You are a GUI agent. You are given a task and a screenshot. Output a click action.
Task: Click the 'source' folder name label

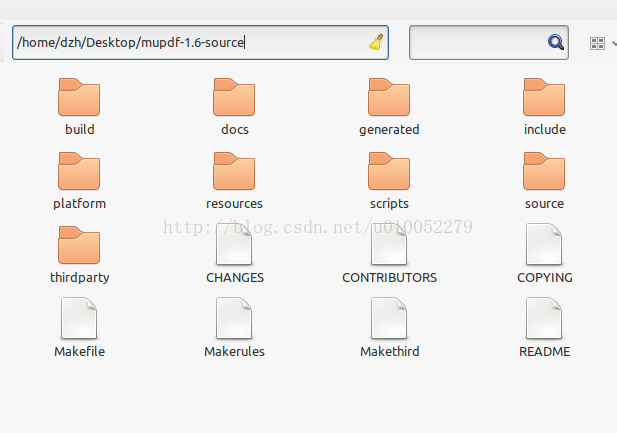544,204
